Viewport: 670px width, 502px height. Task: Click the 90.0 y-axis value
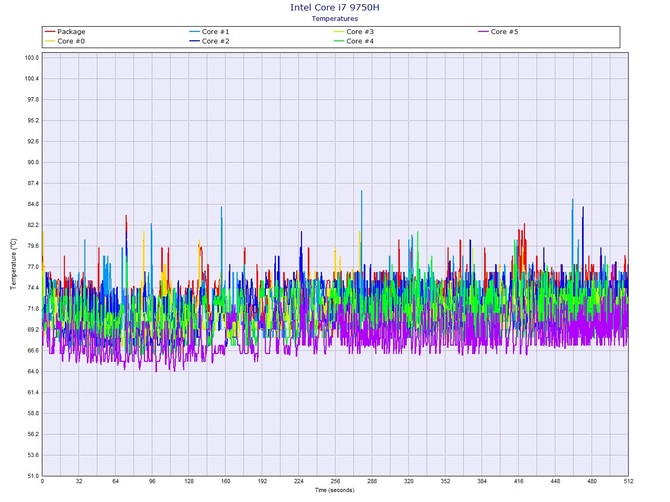tap(33, 162)
